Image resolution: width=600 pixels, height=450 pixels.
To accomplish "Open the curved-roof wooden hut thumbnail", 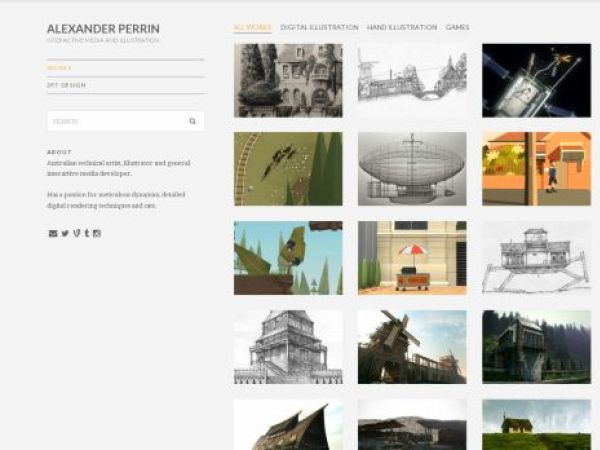I will point(288,425).
